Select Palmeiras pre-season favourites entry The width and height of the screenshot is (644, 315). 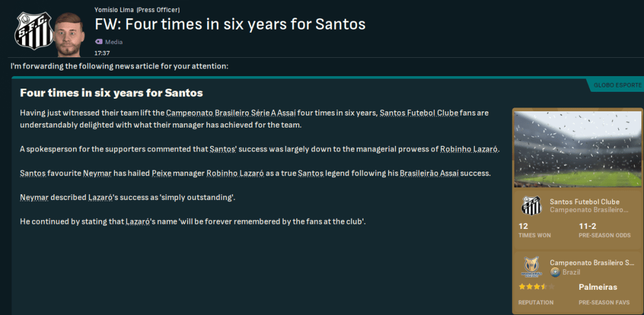(x=597, y=287)
